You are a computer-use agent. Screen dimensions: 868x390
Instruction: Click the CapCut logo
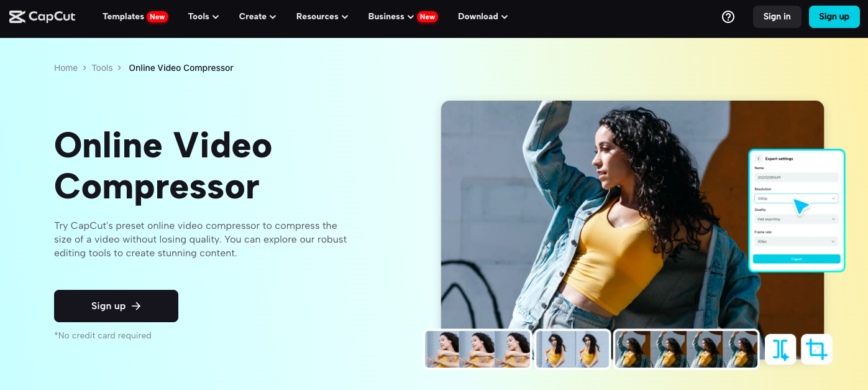tap(42, 17)
